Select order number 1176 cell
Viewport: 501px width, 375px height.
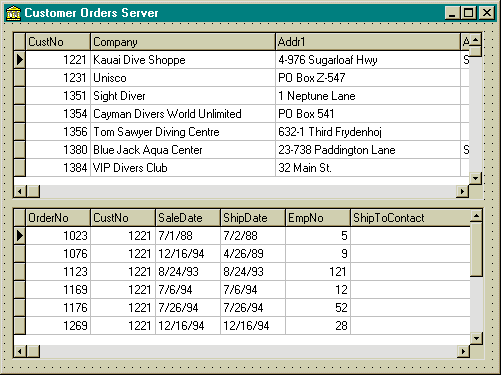click(x=58, y=308)
